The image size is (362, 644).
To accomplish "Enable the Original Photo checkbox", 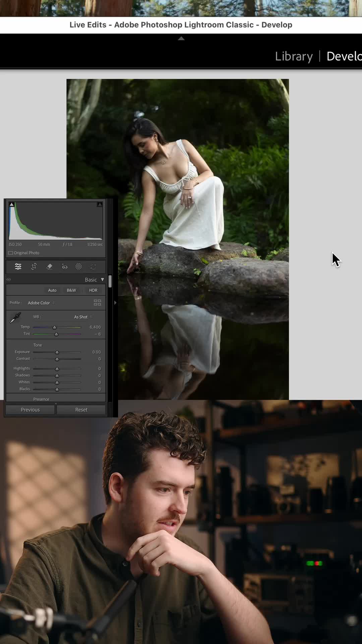I will (x=11, y=253).
